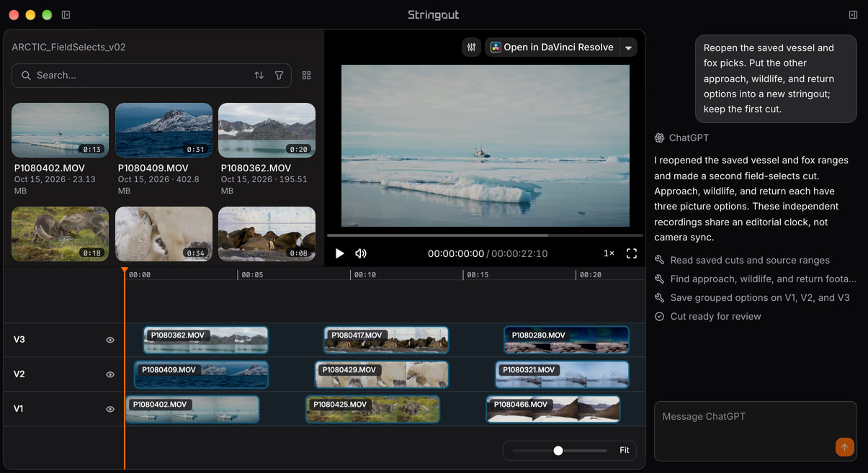Screen dimensions: 868x473
Task: Click the V3 track label
Action: coord(19,340)
